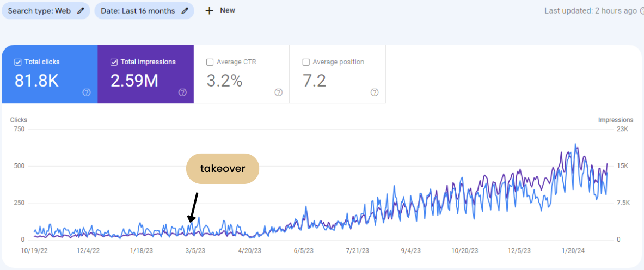Screen dimensions: 644x270
Task: Open help icon in Average CTR card
Action: click(x=279, y=93)
